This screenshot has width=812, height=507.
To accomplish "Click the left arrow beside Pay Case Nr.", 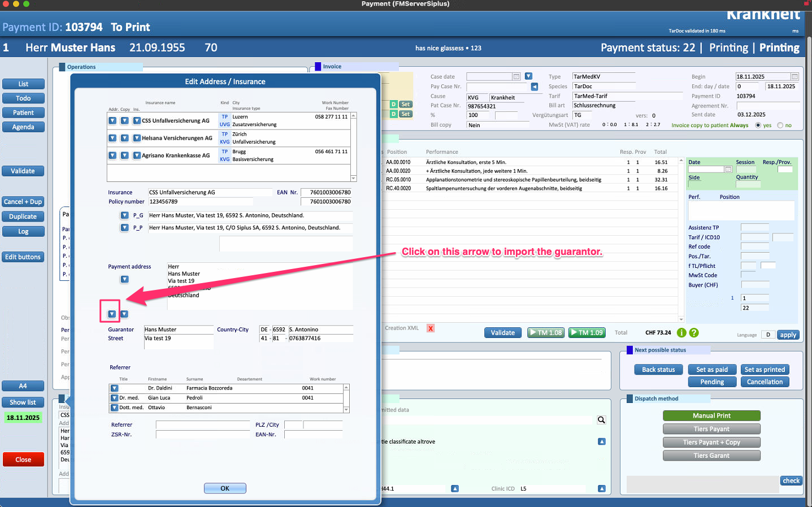I will [534, 87].
